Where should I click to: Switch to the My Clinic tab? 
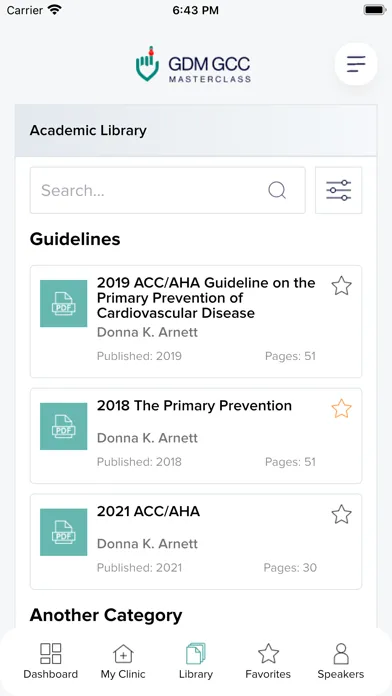123,661
